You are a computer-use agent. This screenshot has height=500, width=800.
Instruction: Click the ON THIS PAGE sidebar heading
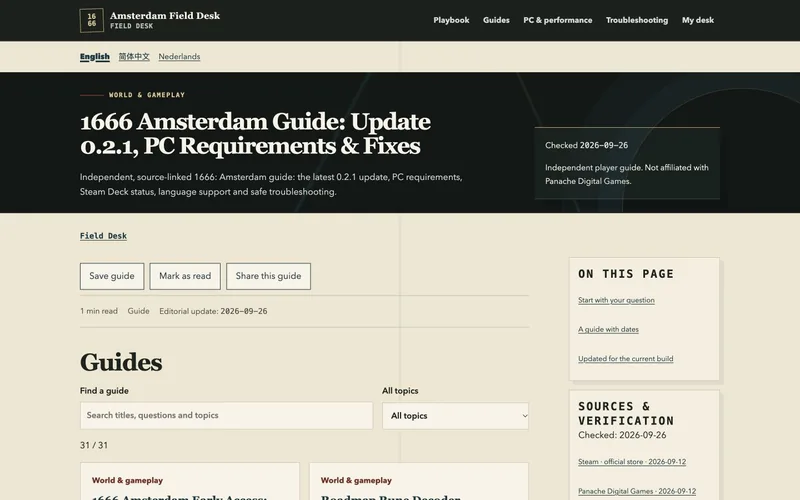(x=626, y=274)
